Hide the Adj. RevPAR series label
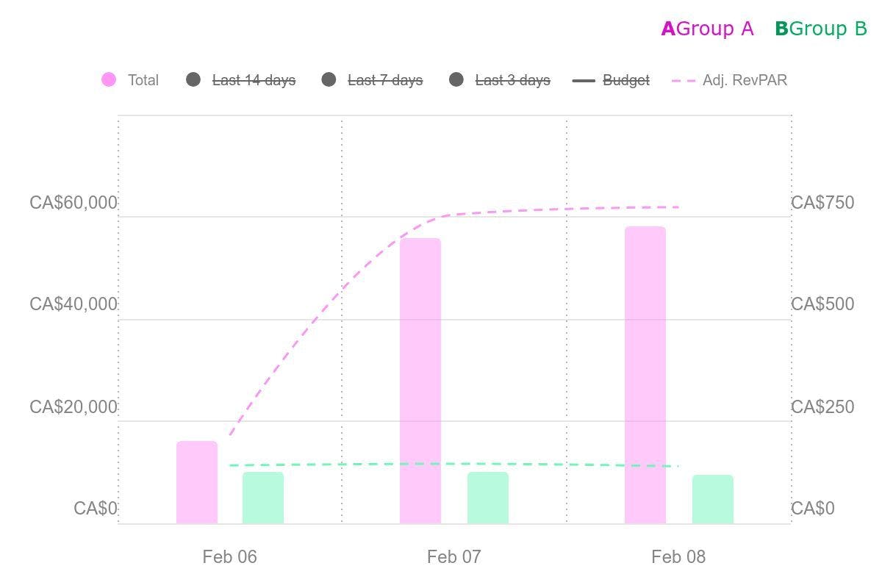This screenshot has width=882, height=588. pos(745,80)
